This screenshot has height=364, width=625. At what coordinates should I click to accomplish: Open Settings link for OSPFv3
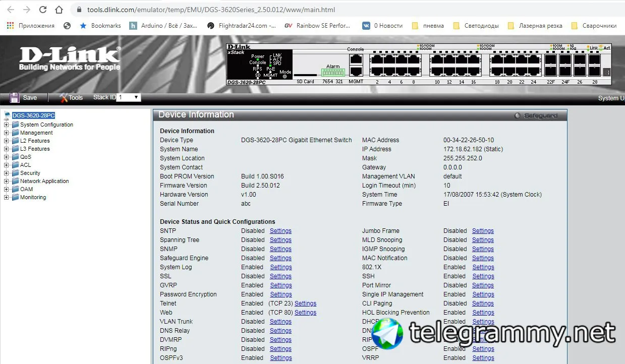280,358
